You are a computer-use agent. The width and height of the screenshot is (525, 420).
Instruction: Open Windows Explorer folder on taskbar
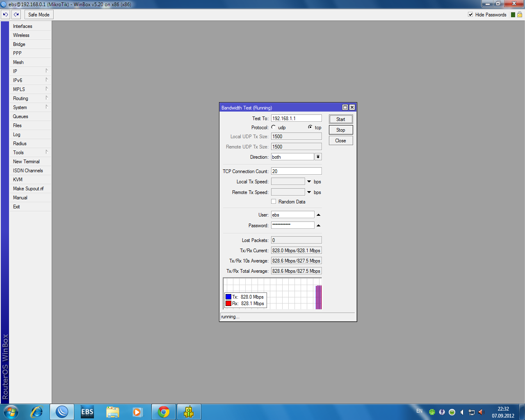112,412
